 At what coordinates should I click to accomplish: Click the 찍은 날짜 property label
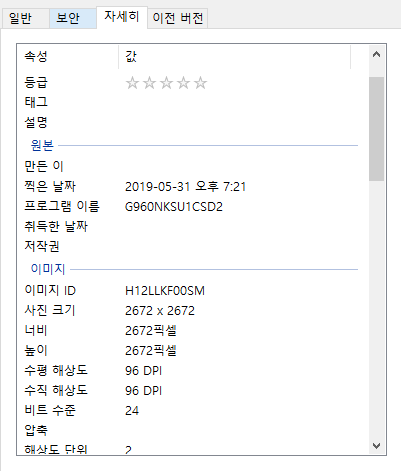pyautogui.click(x=50, y=186)
